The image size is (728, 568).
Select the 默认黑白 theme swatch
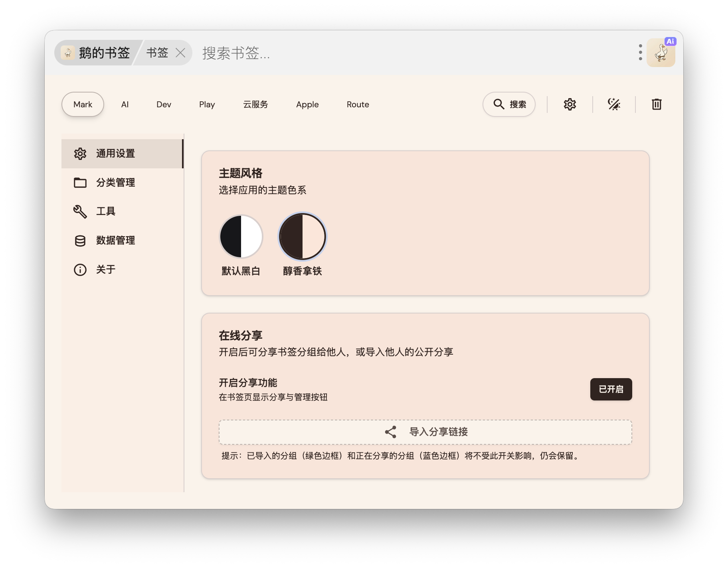[x=241, y=237]
